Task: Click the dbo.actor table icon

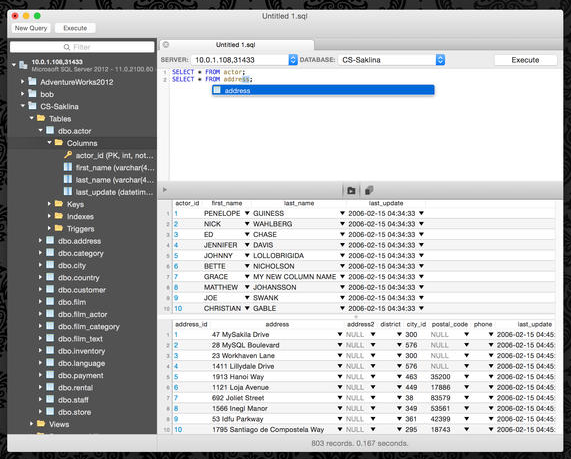Action: (50, 130)
